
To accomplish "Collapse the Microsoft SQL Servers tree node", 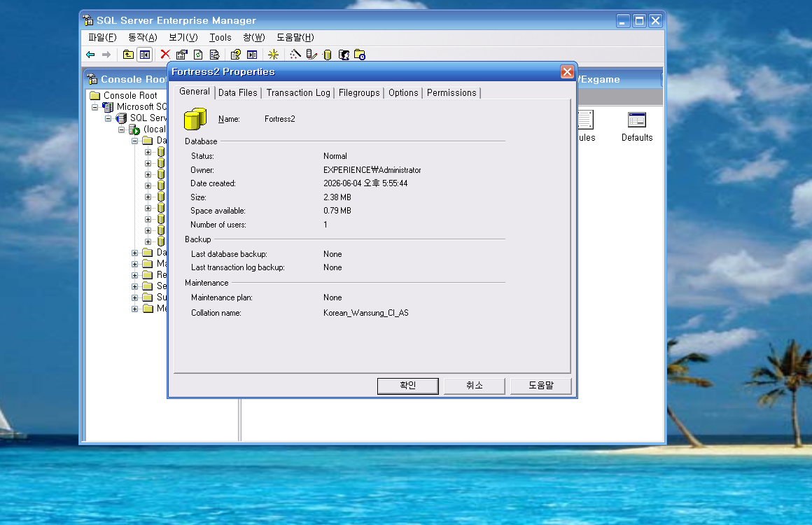I will (94, 107).
